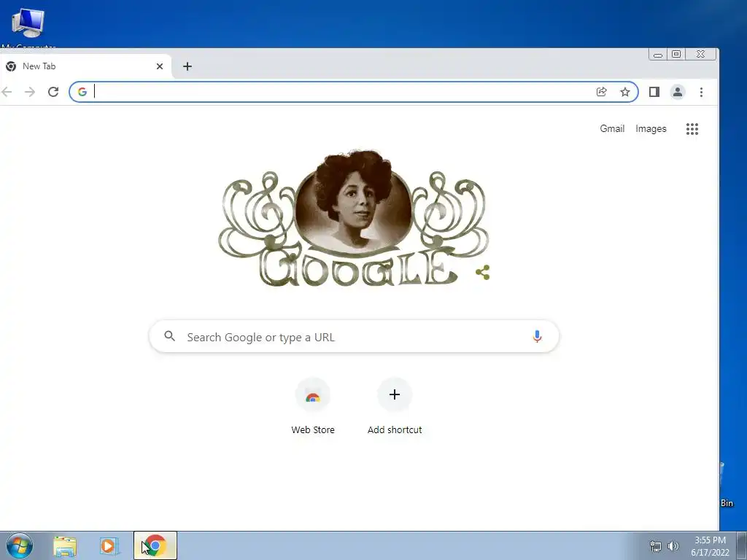Open the profile avatar icon
Screen dimensions: 747x560
point(678,92)
